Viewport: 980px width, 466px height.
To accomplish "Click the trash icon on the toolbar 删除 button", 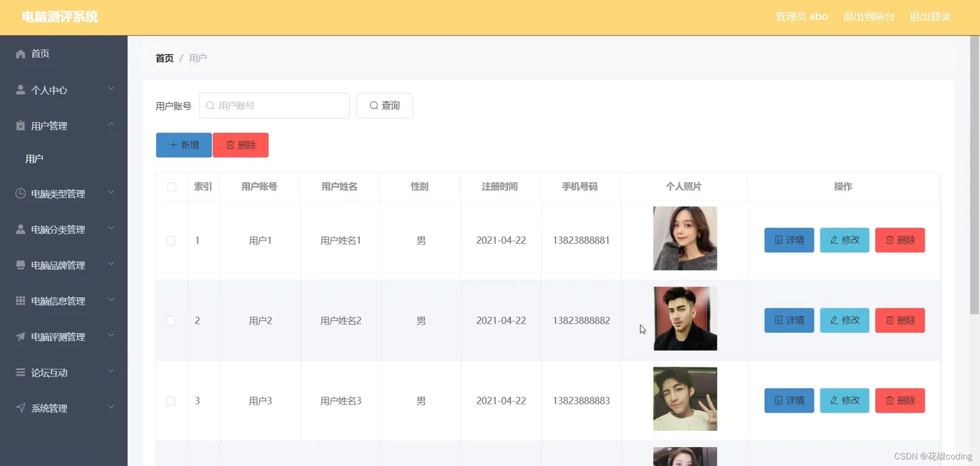I will tap(230, 145).
